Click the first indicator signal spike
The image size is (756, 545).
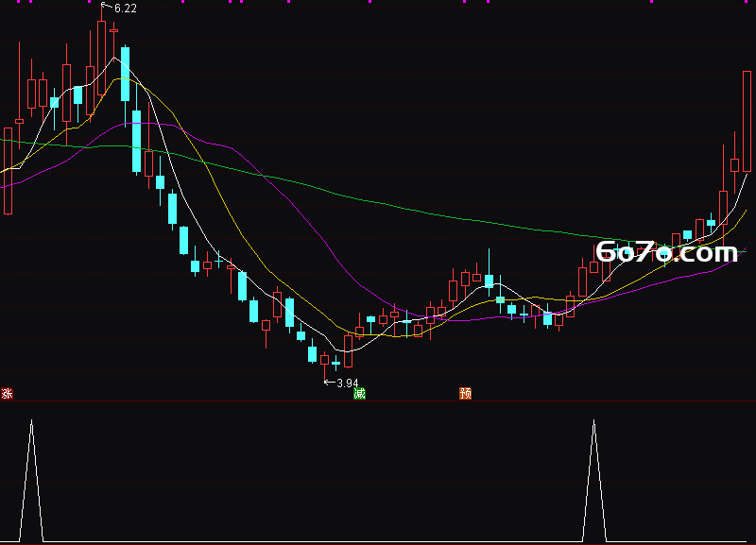click(x=31, y=481)
